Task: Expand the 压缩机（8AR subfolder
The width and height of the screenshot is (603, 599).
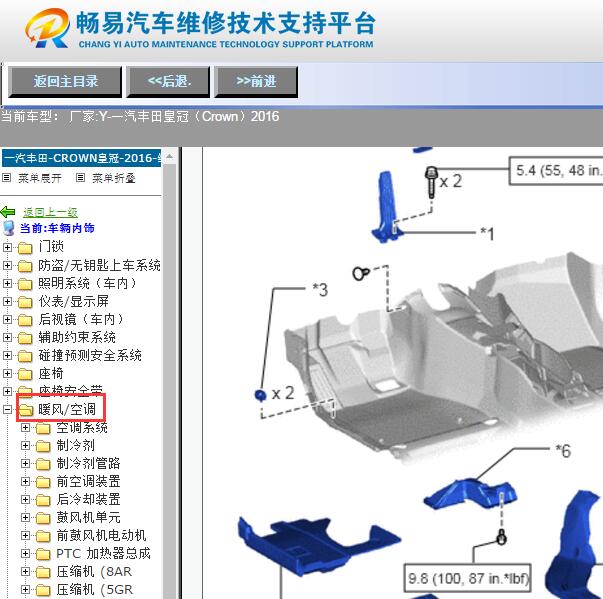Action: (25, 571)
